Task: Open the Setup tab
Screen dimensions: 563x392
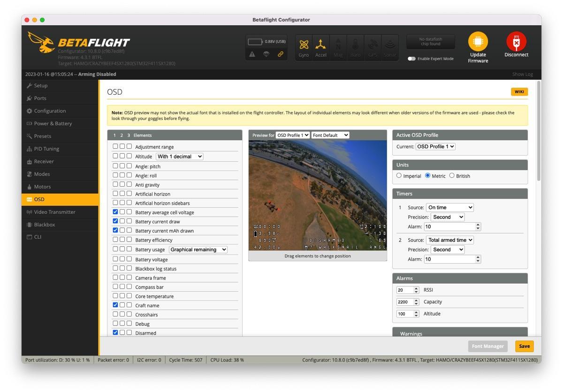Action: pyautogui.click(x=60, y=86)
